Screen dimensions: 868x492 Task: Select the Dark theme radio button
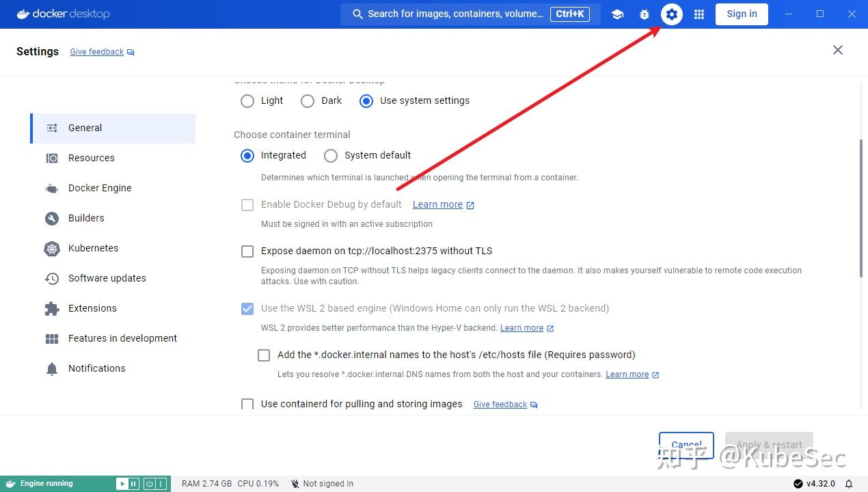tap(308, 100)
